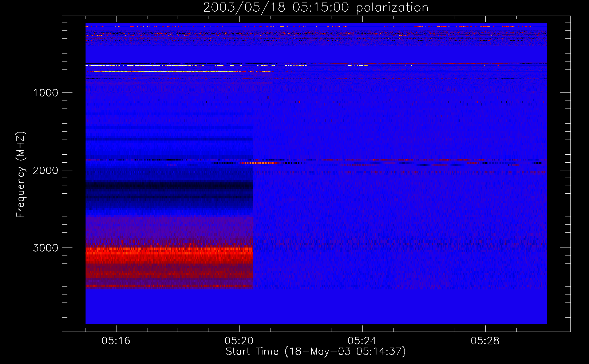Click the 05:24 time tick label
This screenshot has height=364, width=589.
tap(362, 341)
